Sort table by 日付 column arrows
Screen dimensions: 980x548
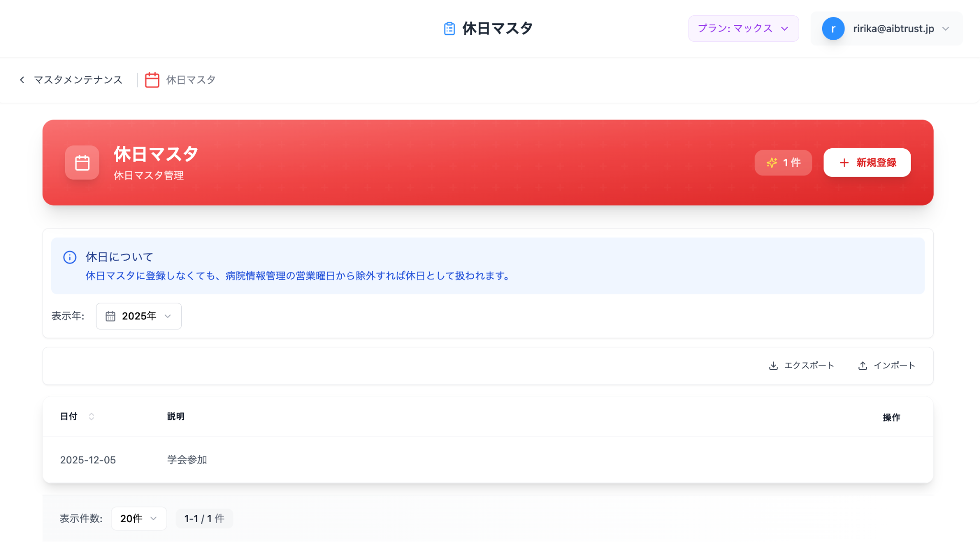[91, 416]
